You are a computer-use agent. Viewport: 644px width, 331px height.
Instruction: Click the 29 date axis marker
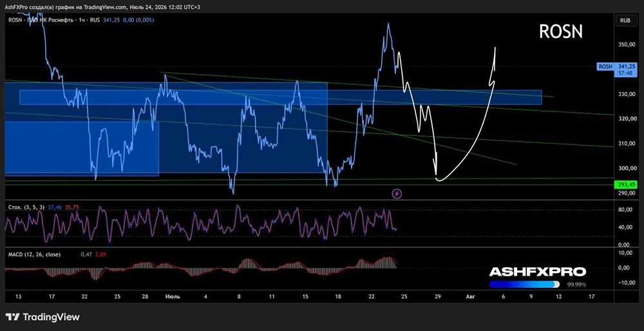coord(438,296)
